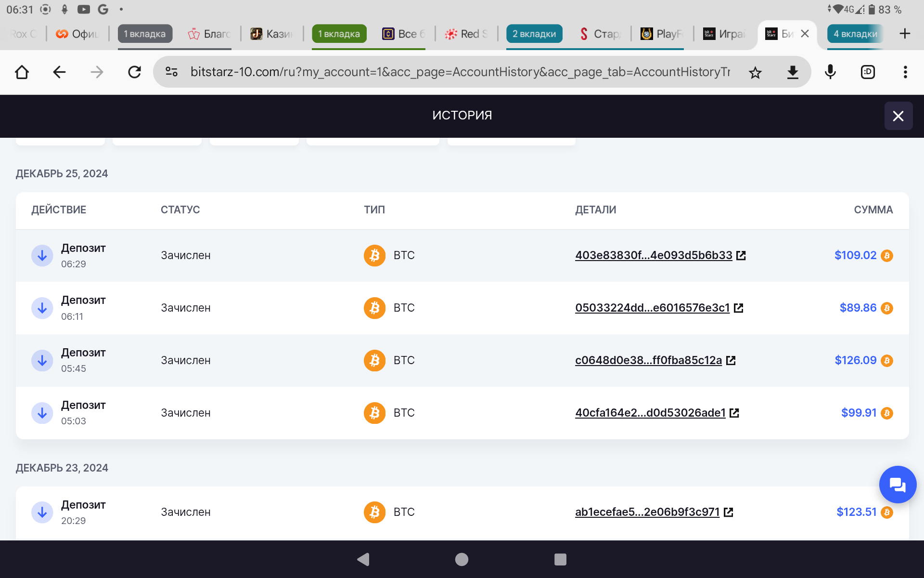Close the История panel with X

(x=898, y=116)
